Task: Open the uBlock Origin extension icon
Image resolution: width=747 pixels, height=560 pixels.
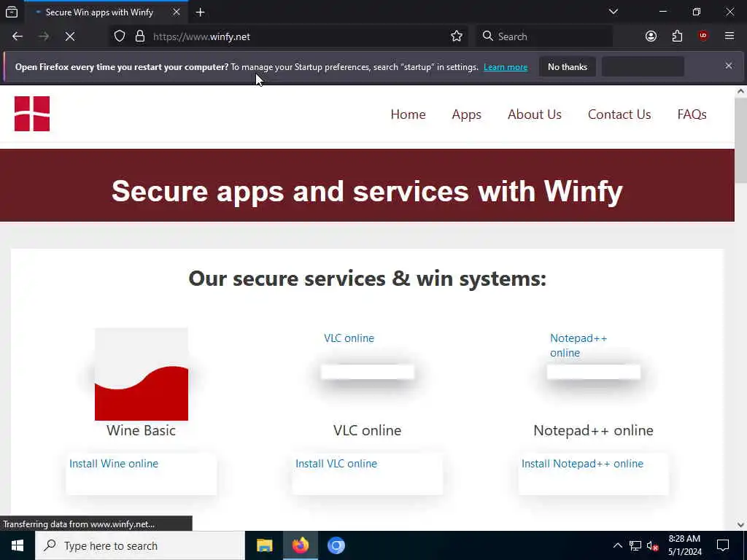Action: click(703, 36)
